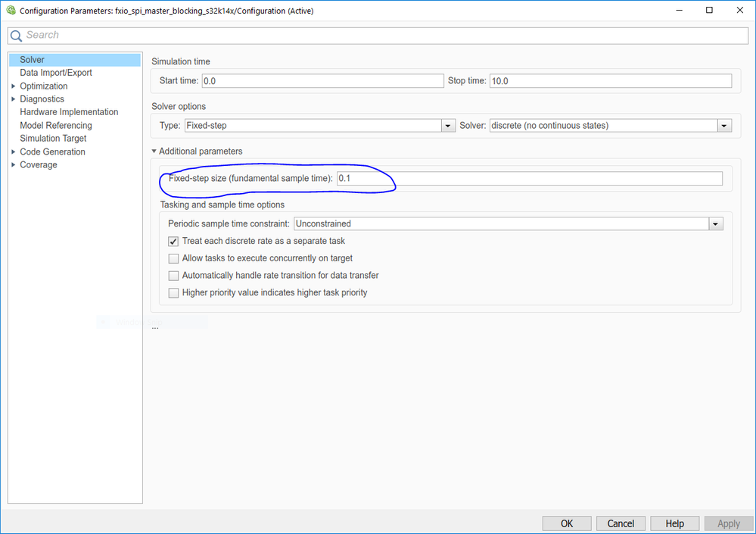Click the Search parameters field

pos(378,36)
